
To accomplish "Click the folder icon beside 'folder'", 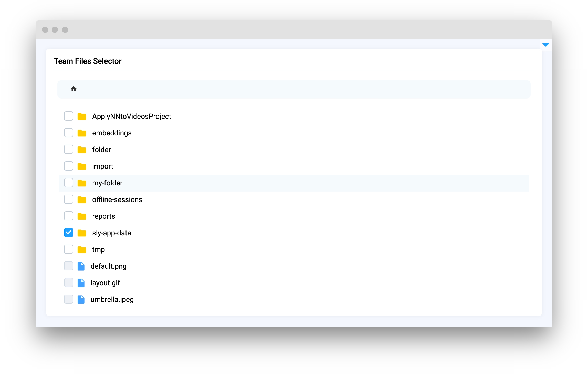I will point(82,150).
